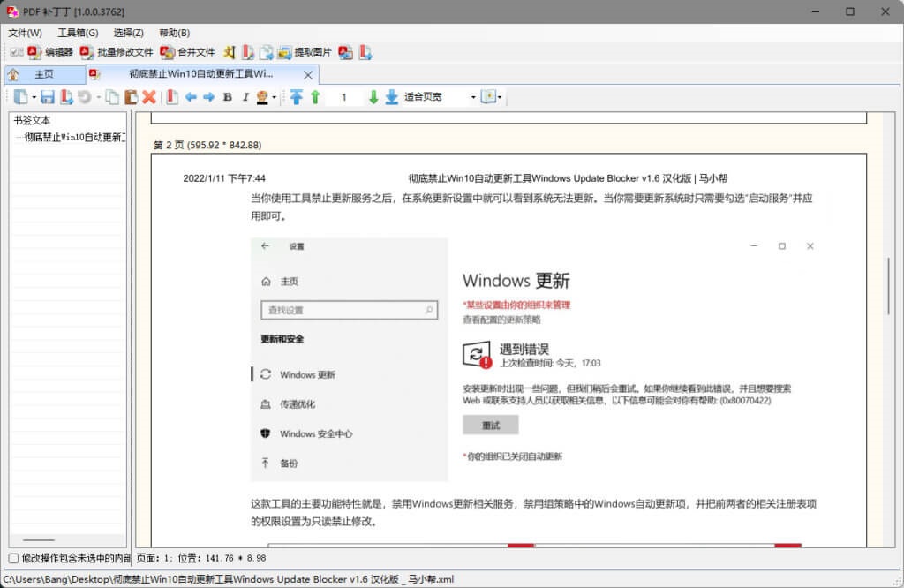The width and height of the screenshot is (904, 588).
Task: Go to first page with blue top arrow
Action: click(x=296, y=97)
